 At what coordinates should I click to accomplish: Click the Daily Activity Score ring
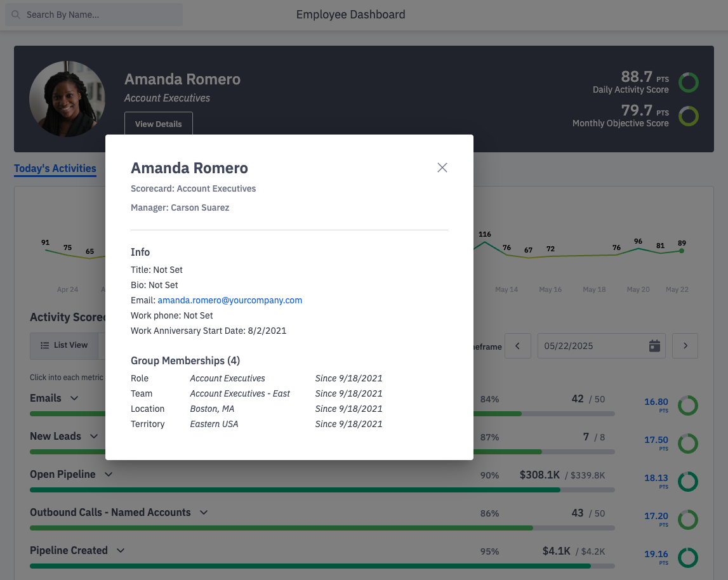point(688,82)
